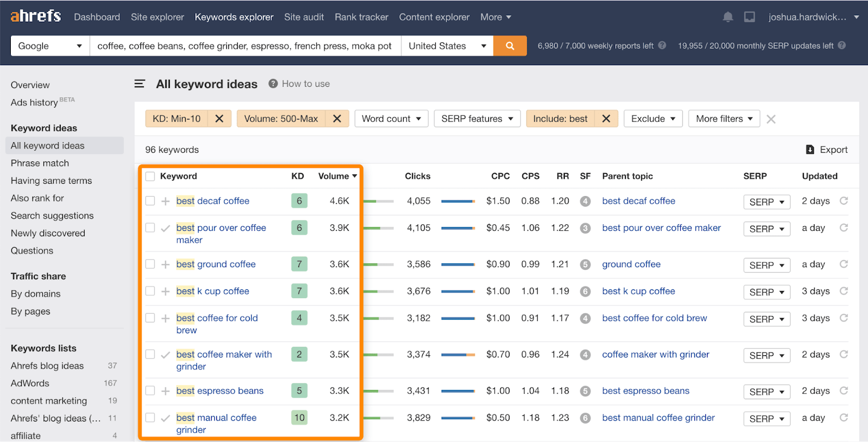Expand the United States country selector
The image size is (868, 442).
447,46
